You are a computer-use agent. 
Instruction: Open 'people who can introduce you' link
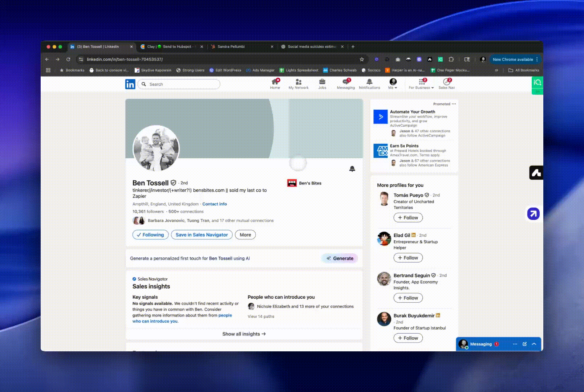coord(182,318)
